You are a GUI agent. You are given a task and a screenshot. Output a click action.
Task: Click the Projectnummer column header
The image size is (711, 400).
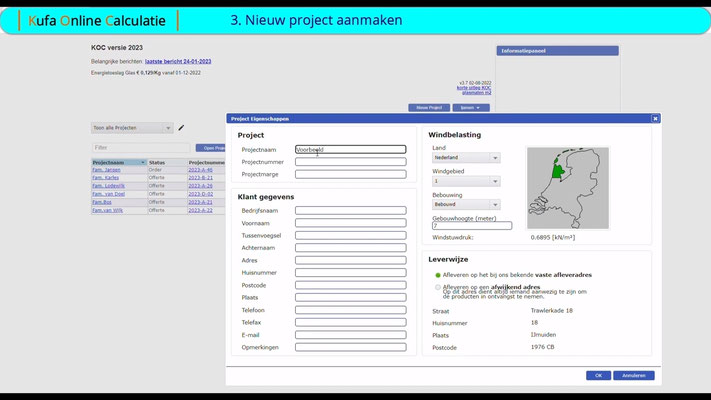click(x=206, y=162)
